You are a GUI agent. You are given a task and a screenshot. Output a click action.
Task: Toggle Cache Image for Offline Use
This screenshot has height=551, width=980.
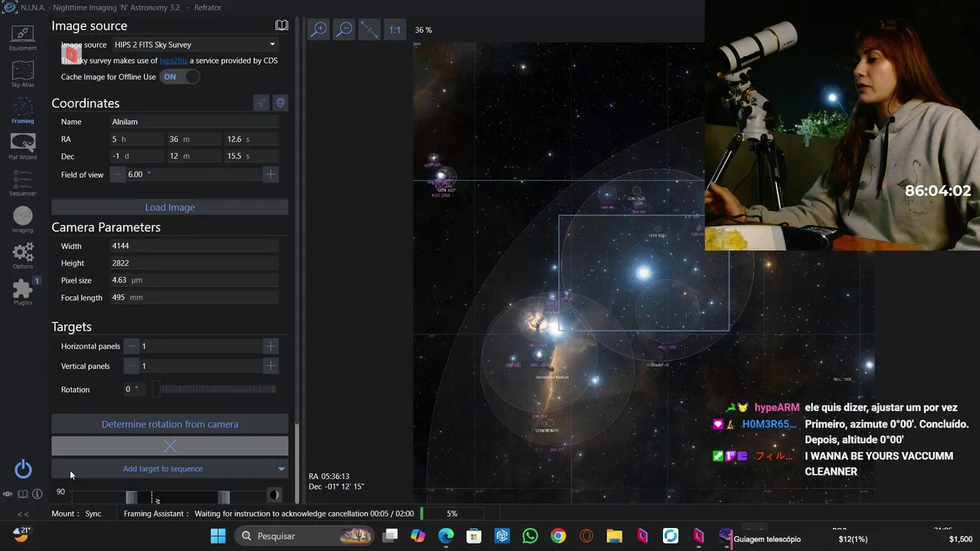pos(180,77)
